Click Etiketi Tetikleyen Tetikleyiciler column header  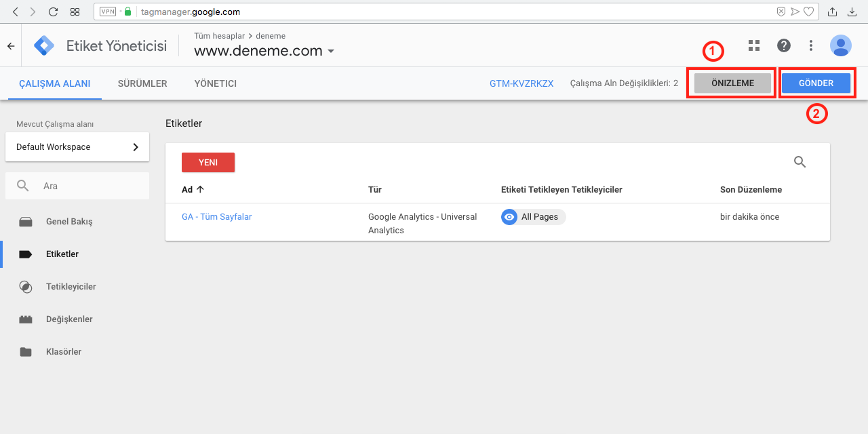pos(561,190)
